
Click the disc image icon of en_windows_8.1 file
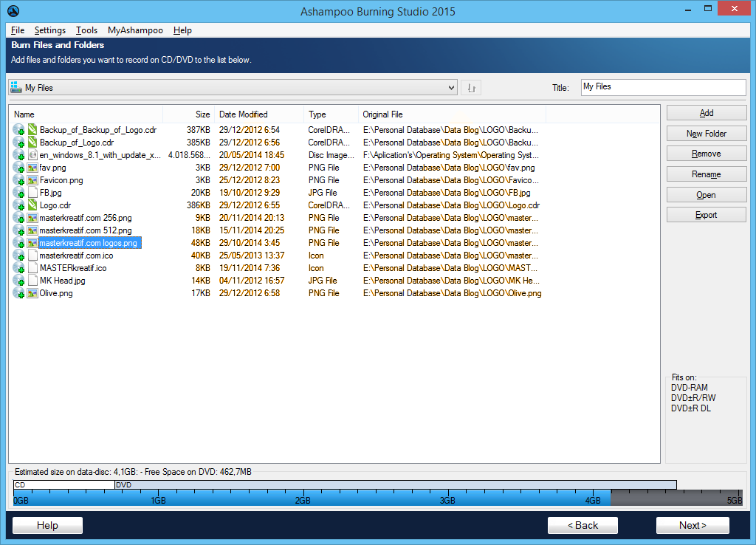(x=32, y=155)
